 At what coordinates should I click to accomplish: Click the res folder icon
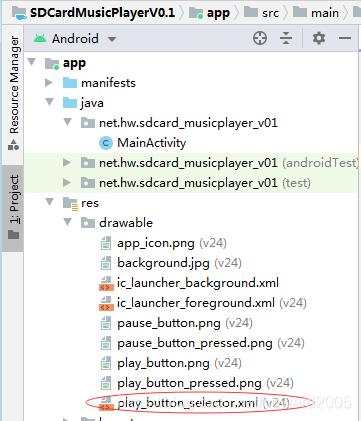pyautogui.click(x=70, y=203)
